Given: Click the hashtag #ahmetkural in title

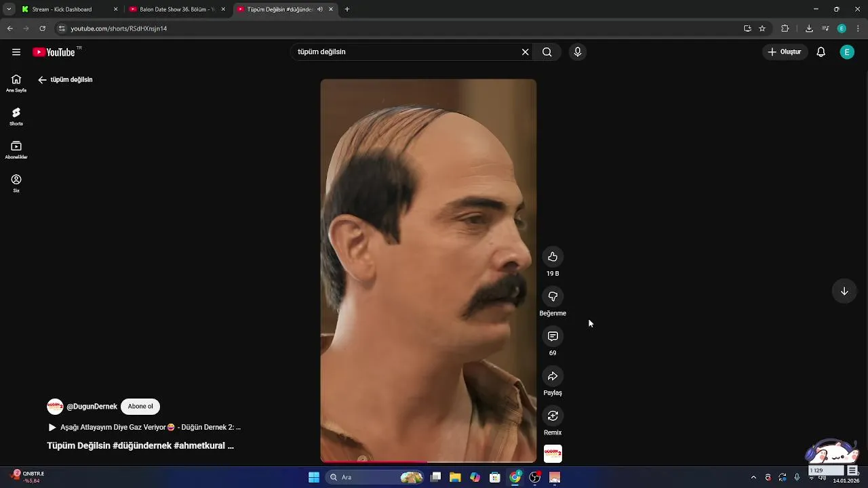Looking at the screenshot, I should coord(199,446).
